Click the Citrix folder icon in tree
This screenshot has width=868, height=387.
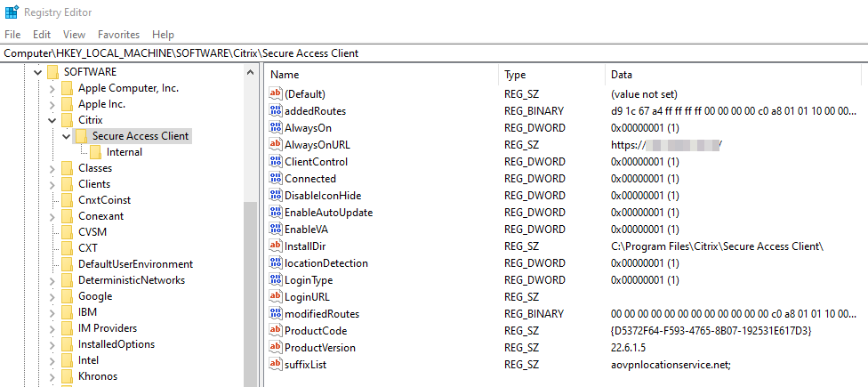67,119
